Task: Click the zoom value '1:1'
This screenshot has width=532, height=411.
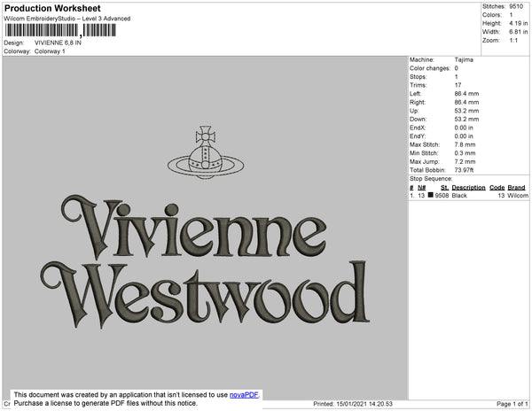Action: (513, 41)
